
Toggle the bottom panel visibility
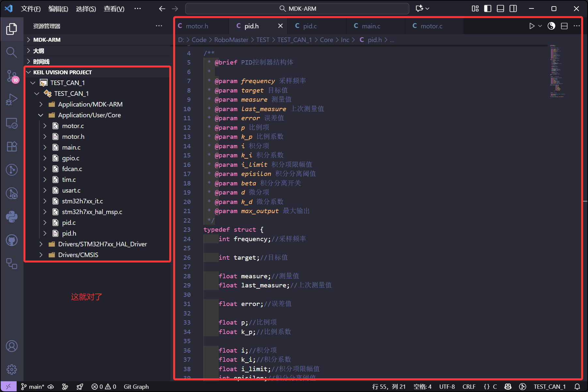coord(500,8)
